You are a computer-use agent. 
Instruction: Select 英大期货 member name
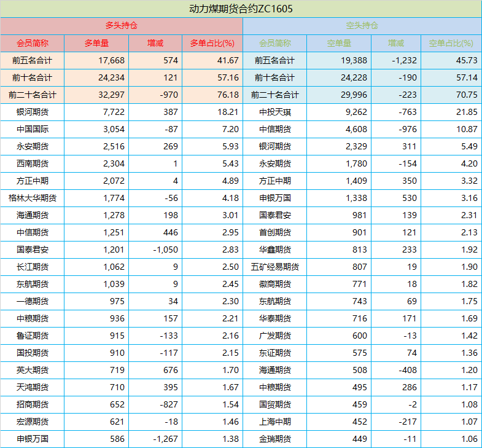tap(33, 371)
